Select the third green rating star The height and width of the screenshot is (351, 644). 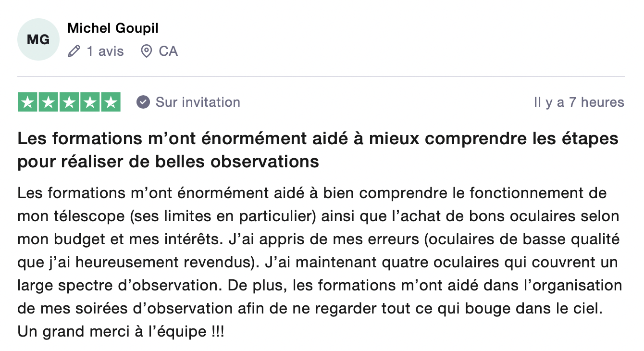coord(69,102)
